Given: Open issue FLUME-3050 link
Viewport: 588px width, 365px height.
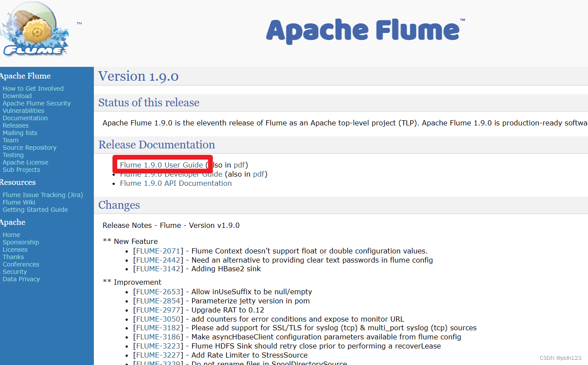Looking at the screenshot, I should pos(158,319).
